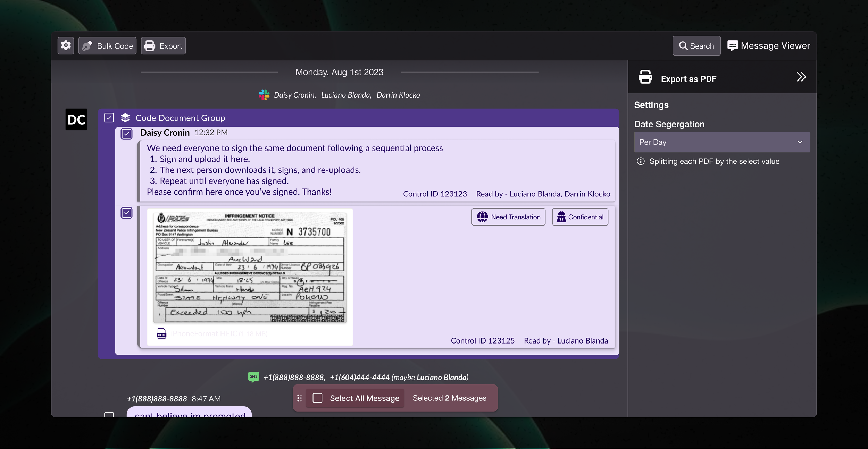The width and height of the screenshot is (868, 449).
Task: Open the settings gear button
Action: (66, 46)
